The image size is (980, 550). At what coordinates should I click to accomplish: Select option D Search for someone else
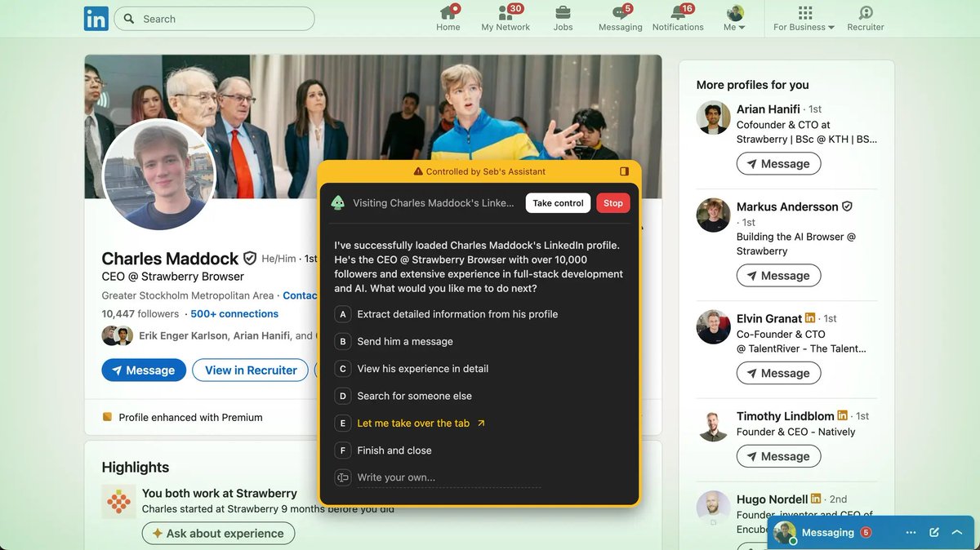[x=403, y=396]
